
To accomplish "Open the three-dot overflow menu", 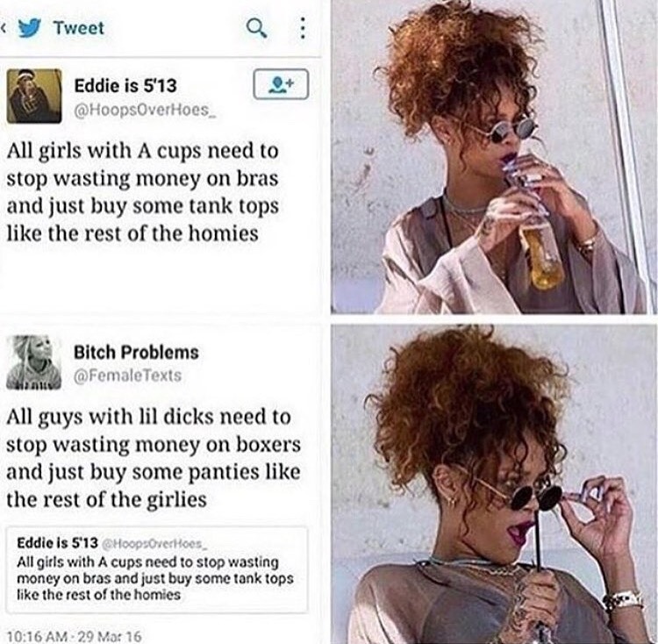I will (x=302, y=28).
